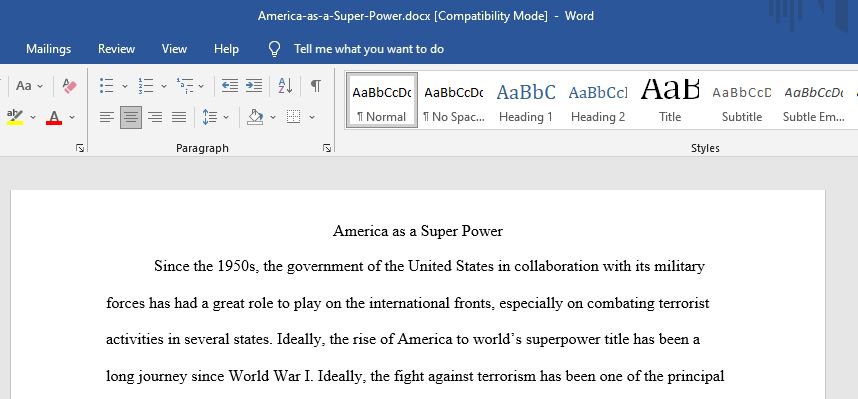Click the line starting 'Since the 1950s'
The image size is (858, 399).
pyautogui.click(x=430, y=267)
